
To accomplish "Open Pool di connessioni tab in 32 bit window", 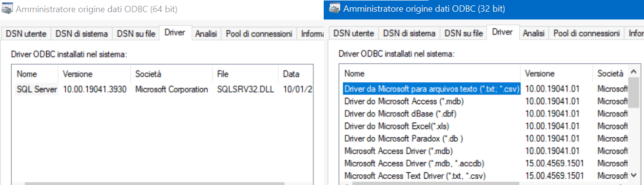I will (586, 34).
